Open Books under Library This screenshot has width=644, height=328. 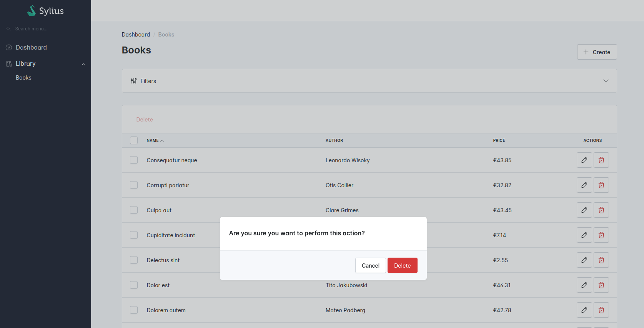click(23, 78)
